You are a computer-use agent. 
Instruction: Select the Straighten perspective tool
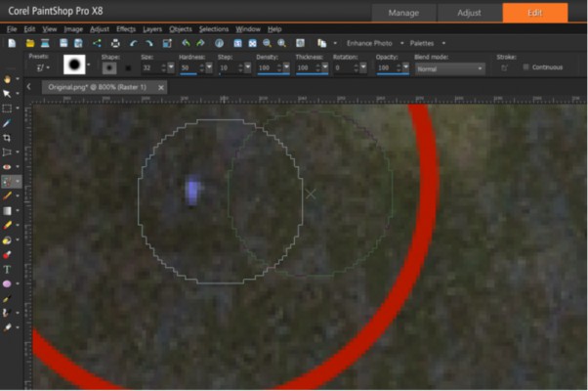click(x=7, y=152)
